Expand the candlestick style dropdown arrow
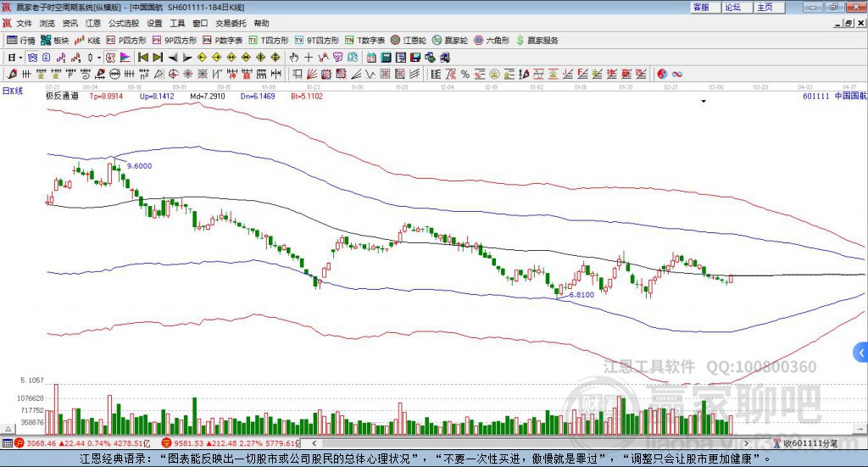Image resolution: width=868 pixels, height=467 pixels. (99, 58)
